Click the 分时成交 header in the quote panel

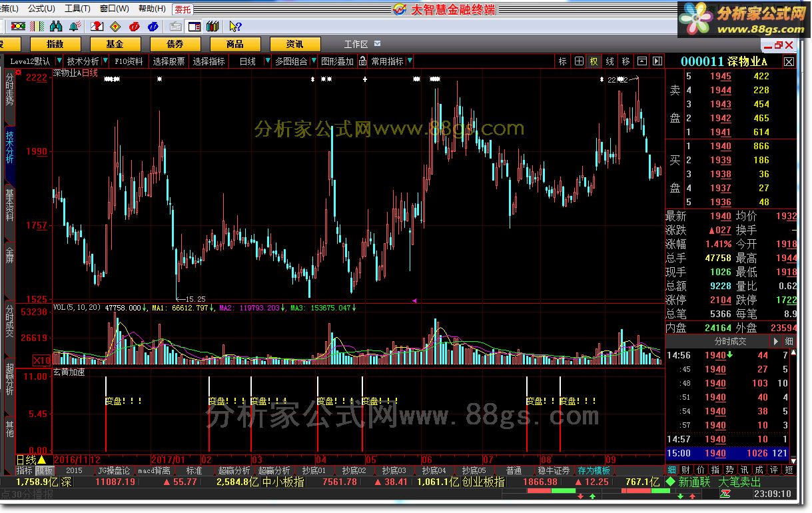[x=730, y=341]
